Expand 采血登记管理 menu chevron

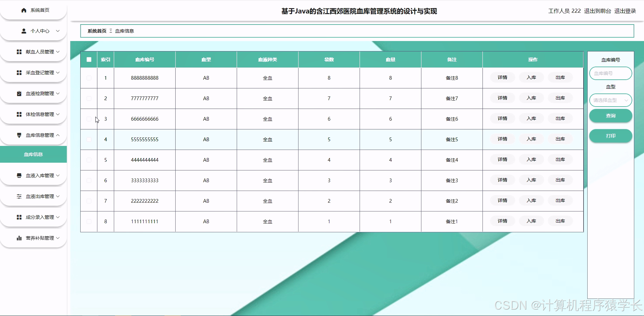58,73
